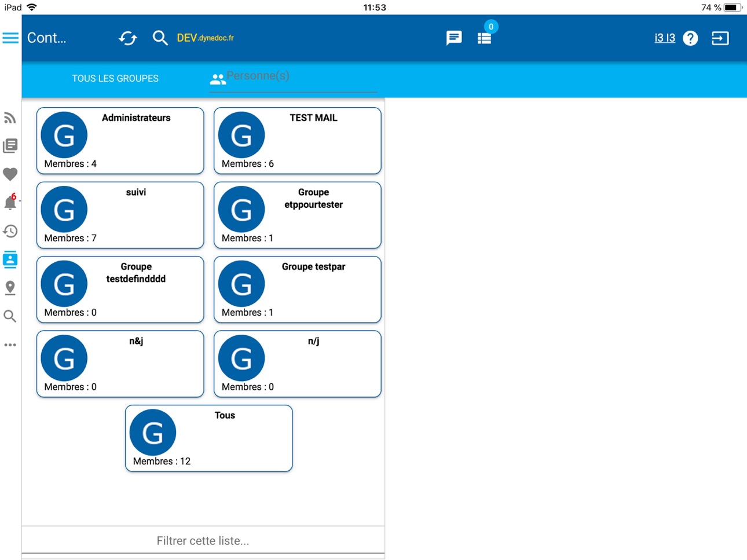Click Membres : 6 text
This screenshot has height=560, width=747.
click(248, 164)
